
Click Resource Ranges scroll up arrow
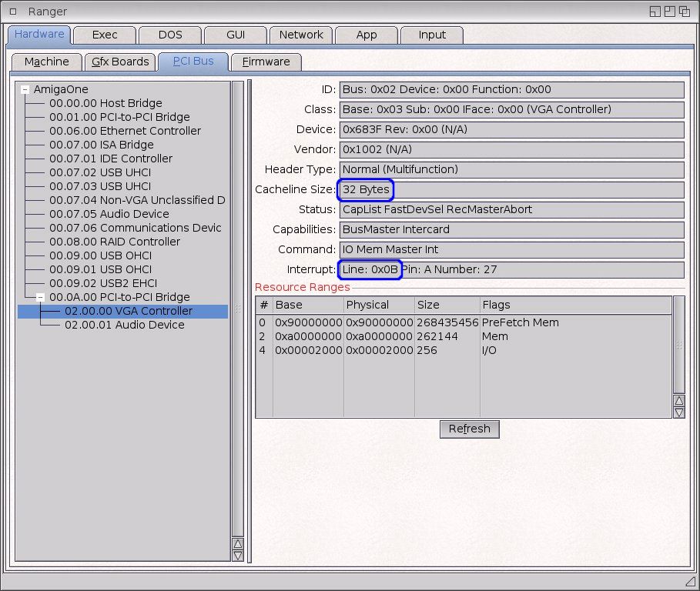point(679,401)
